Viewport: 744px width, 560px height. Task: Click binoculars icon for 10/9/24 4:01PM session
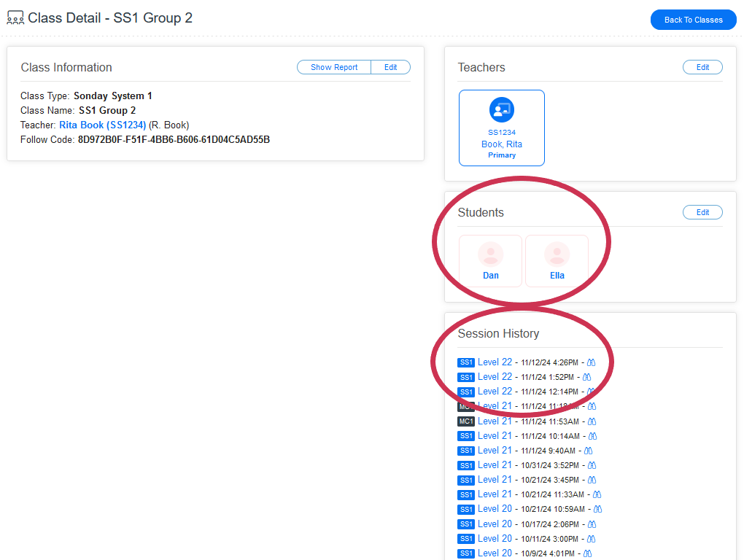coord(587,553)
